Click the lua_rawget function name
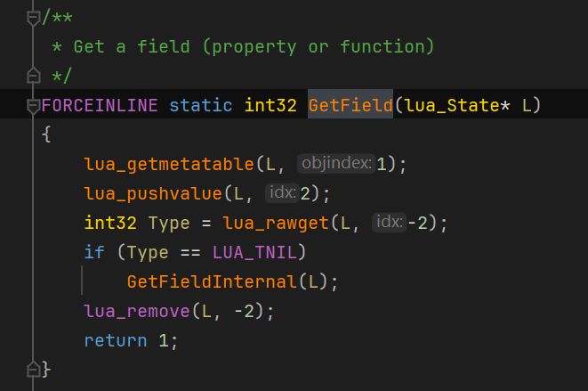This screenshot has width=588, height=391. (269, 224)
